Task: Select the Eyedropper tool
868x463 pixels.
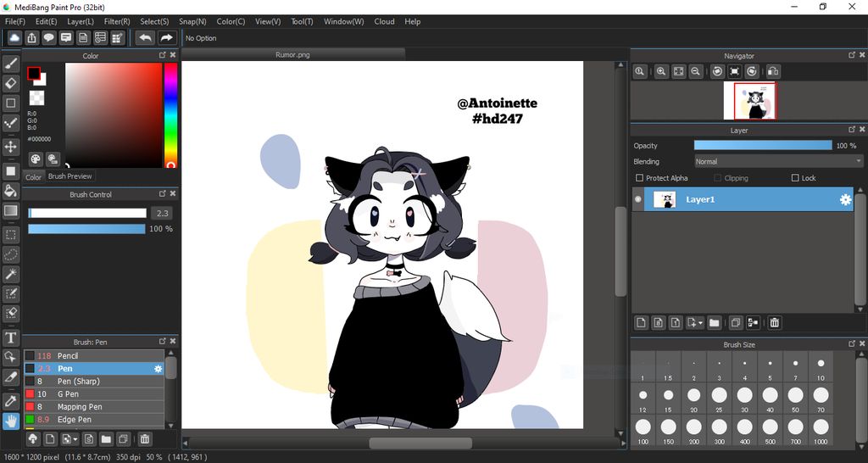Action: coord(10,401)
